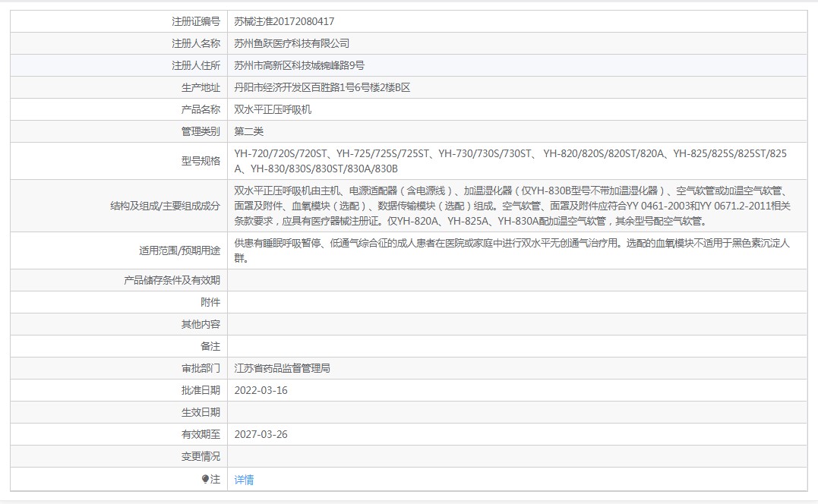This screenshot has width=818, height=504.
Task: Click the 有效期至 label
Action: pos(201,434)
